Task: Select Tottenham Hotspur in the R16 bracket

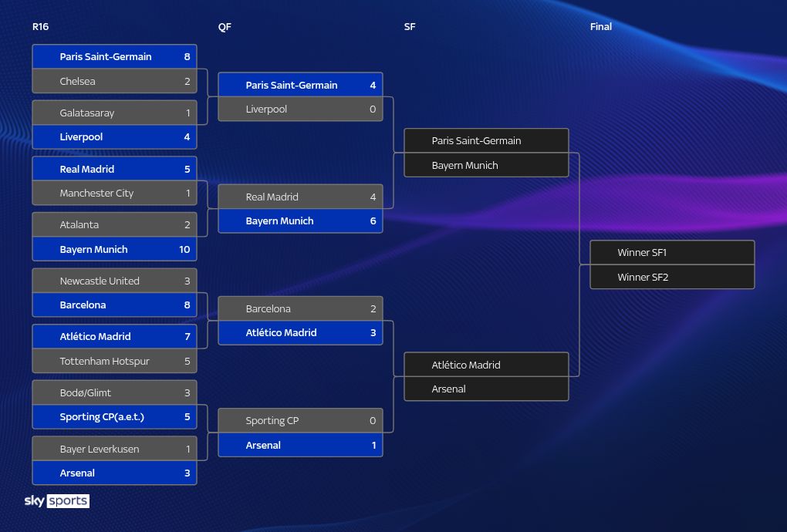Action: pyautogui.click(x=114, y=361)
